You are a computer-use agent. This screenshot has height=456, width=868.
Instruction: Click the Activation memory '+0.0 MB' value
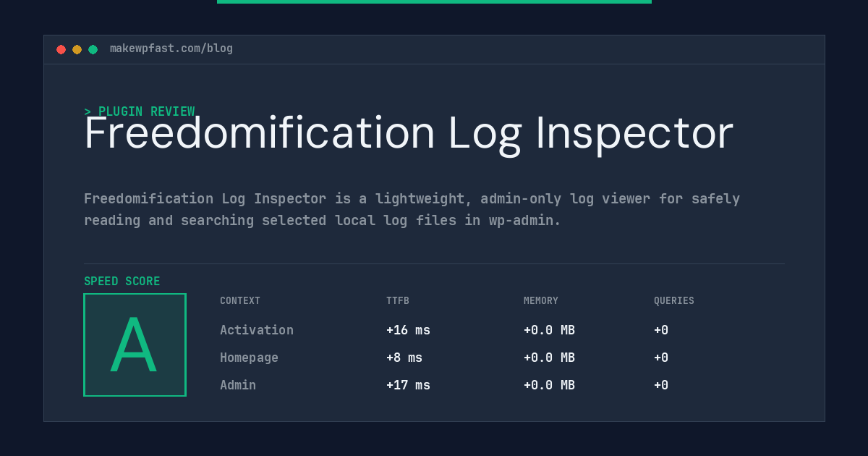point(549,330)
